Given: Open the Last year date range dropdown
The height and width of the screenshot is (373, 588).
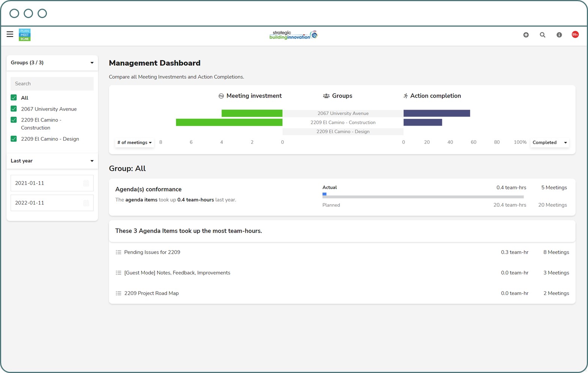Looking at the screenshot, I should [52, 161].
